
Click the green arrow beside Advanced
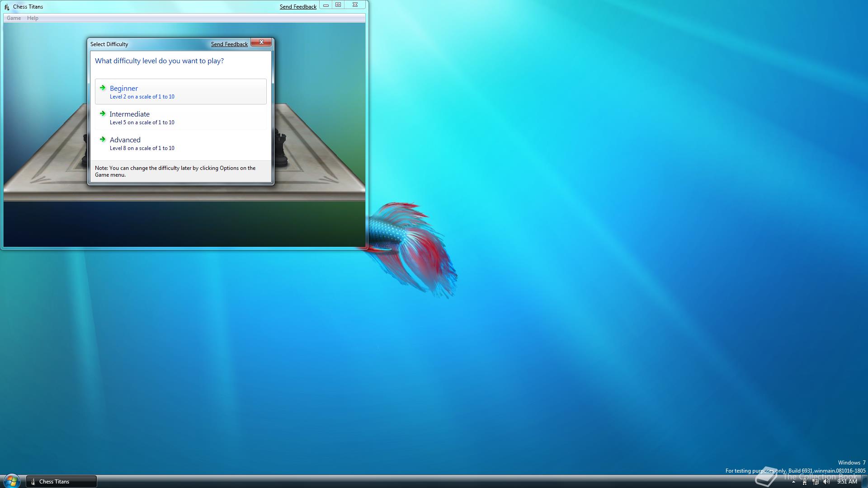(103, 140)
